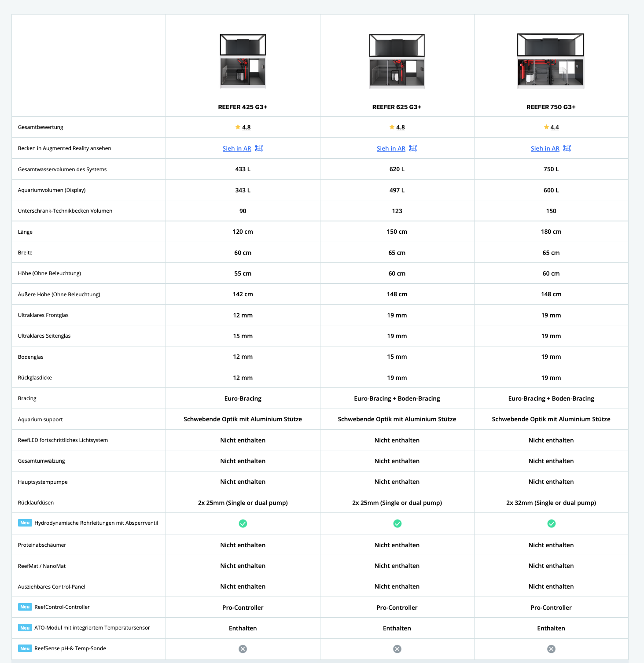This screenshot has width=644, height=663.
Task: Click the REEFER 425 G3+ aquarium image
Action: [243, 61]
